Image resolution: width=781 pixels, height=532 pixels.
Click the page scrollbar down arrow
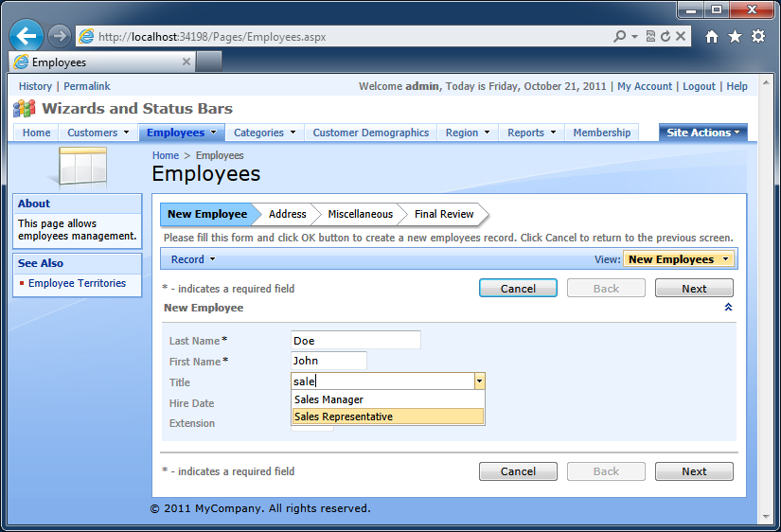coord(766,517)
